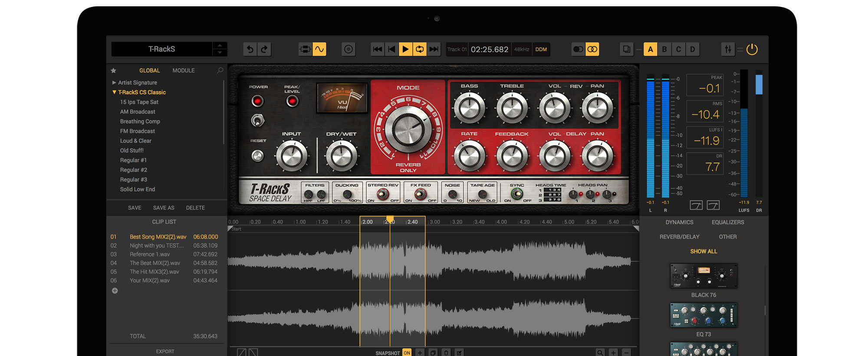This screenshot has height=356, width=868.
Task: Click the Play button
Action: point(405,49)
